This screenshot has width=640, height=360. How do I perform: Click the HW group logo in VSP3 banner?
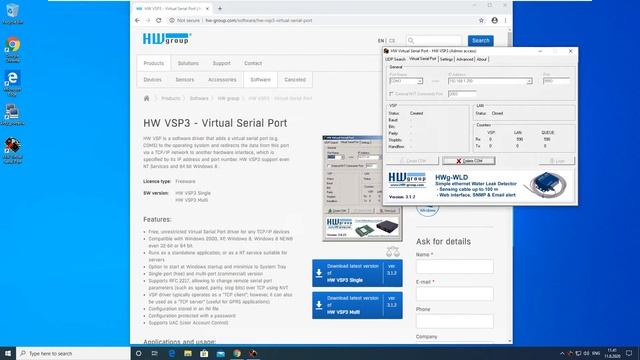point(407,180)
